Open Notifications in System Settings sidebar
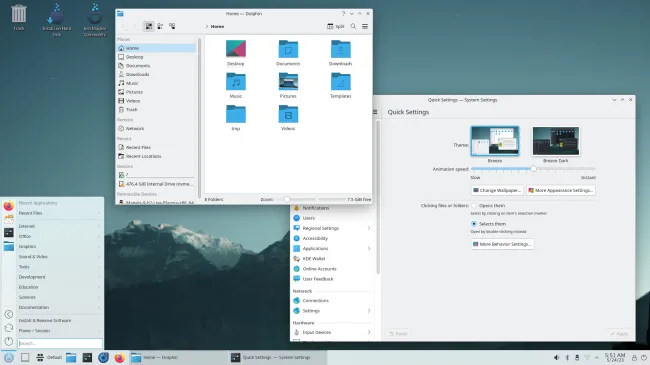Image resolution: width=650 pixels, height=365 pixels. coord(332,208)
